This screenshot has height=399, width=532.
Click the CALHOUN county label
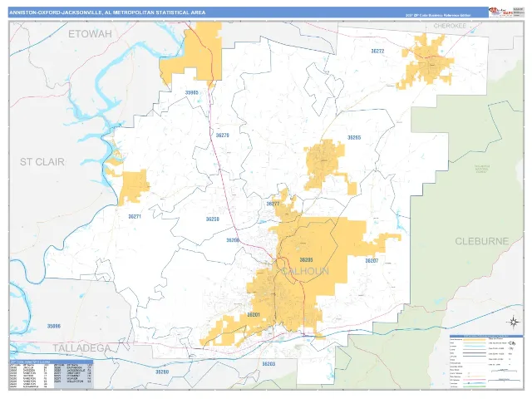(305, 271)
